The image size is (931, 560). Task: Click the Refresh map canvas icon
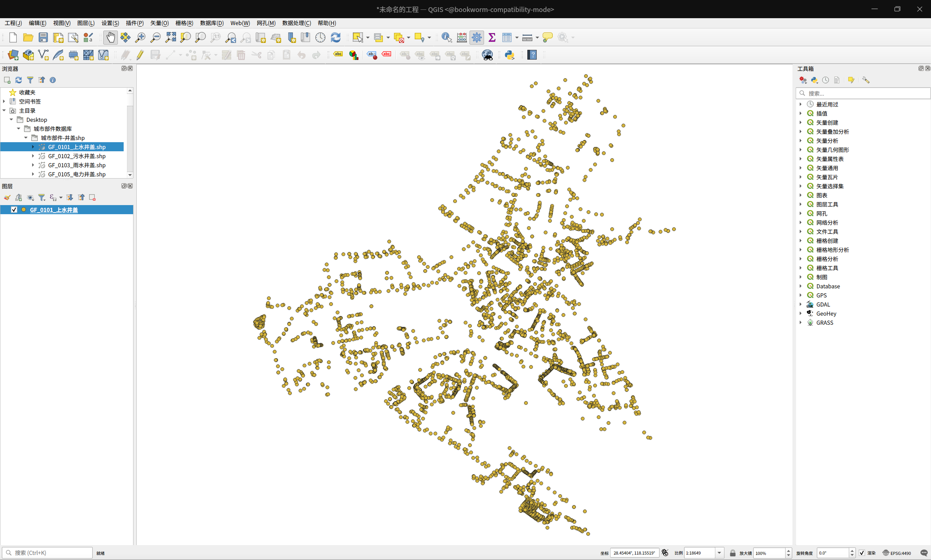336,37
